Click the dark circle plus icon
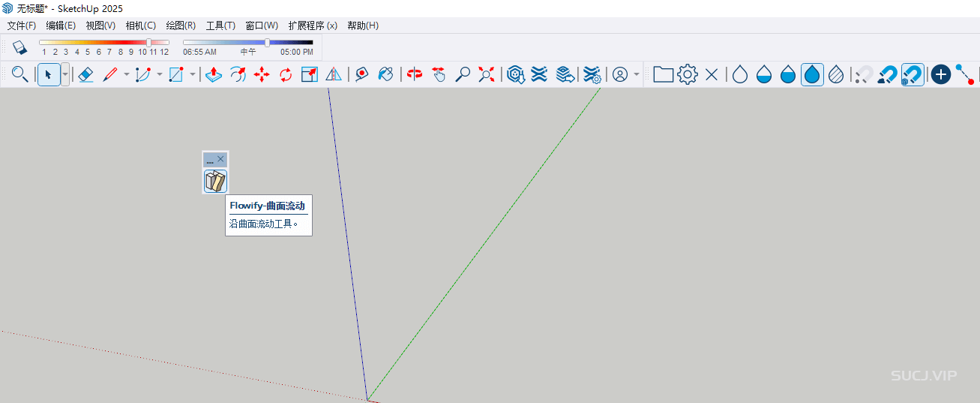The height and width of the screenshot is (403, 980). pos(941,74)
